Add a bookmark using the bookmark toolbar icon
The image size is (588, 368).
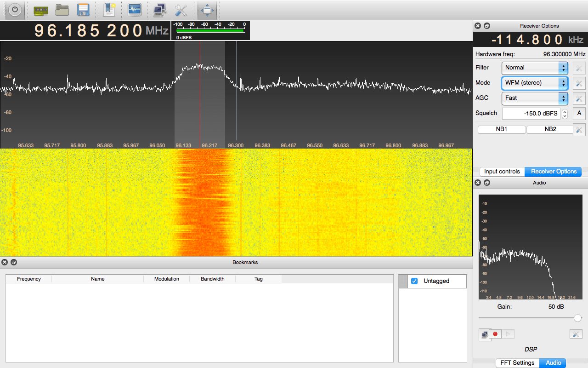coord(108,10)
